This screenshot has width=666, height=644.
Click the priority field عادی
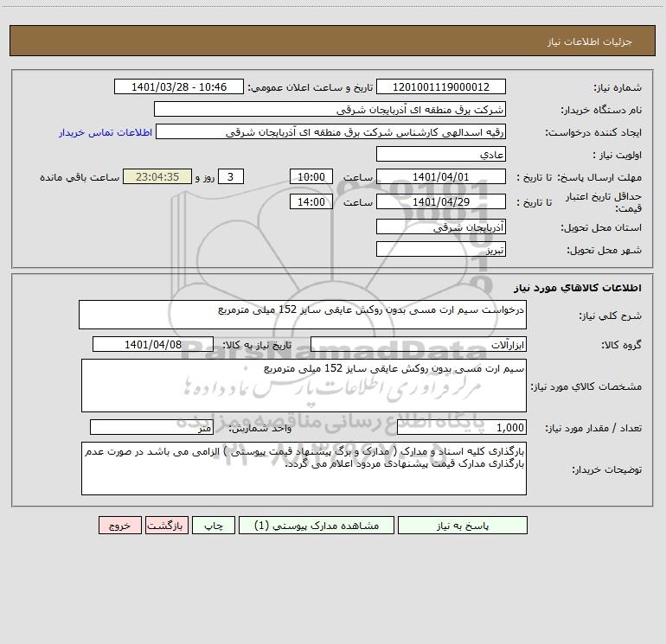pos(441,154)
